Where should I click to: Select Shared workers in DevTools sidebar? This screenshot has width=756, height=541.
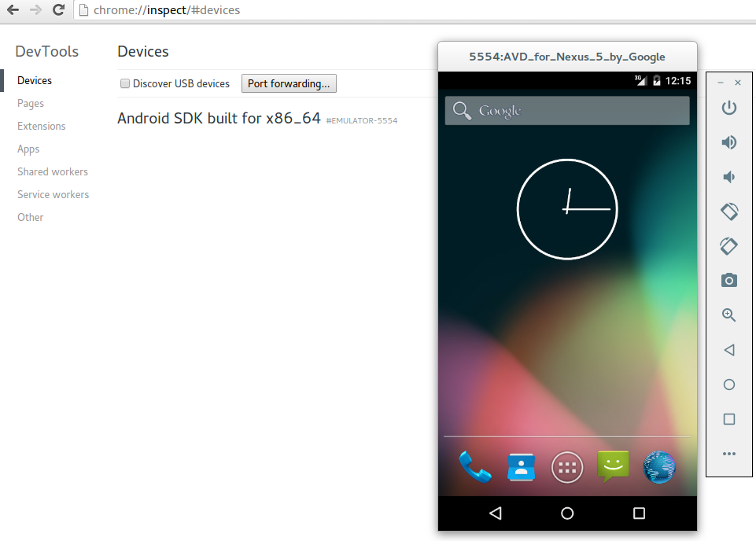tap(53, 171)
